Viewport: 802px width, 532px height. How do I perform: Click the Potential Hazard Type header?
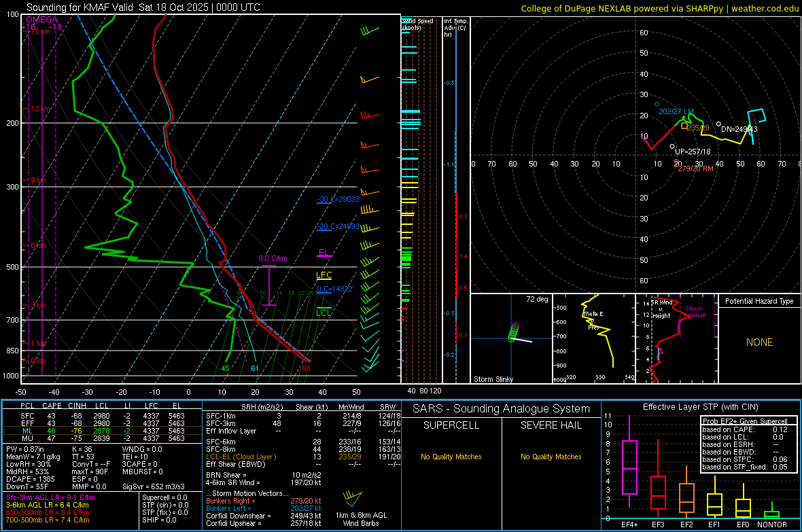tap(759, 301)
